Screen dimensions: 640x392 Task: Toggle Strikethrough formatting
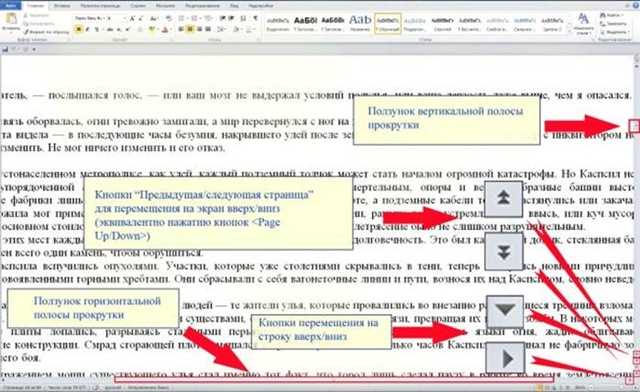coord(110,30)
